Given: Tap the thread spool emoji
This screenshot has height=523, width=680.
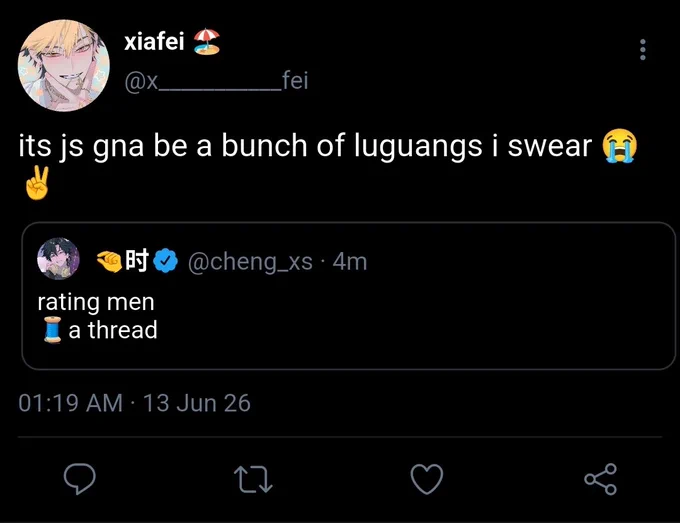Looking at the screenshot, I should click(x=52, y=330).
